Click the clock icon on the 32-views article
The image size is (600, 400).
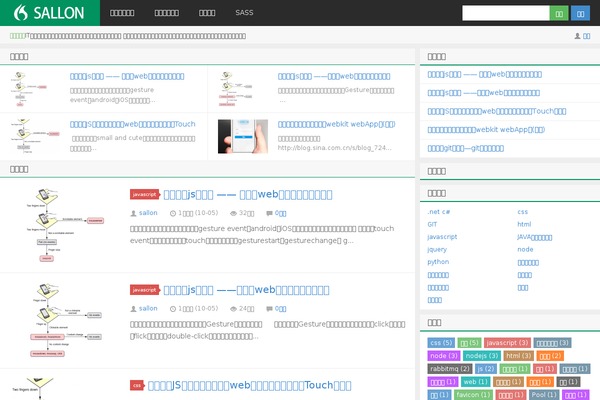(173, 213)
